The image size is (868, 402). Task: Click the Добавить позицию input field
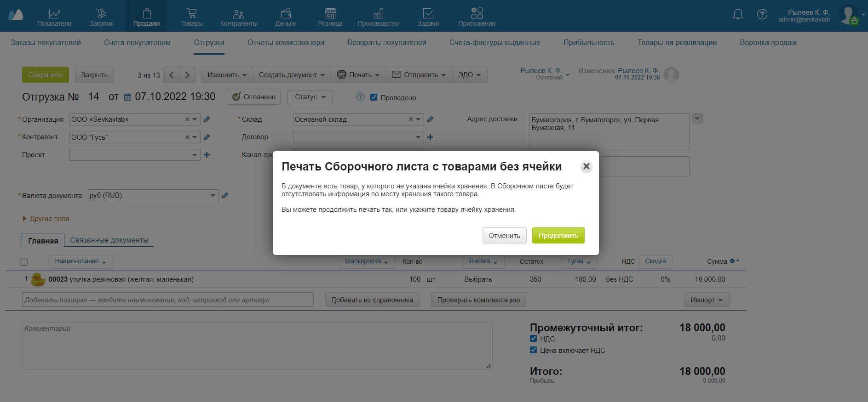pyautogui.click(x=168, y=300)
